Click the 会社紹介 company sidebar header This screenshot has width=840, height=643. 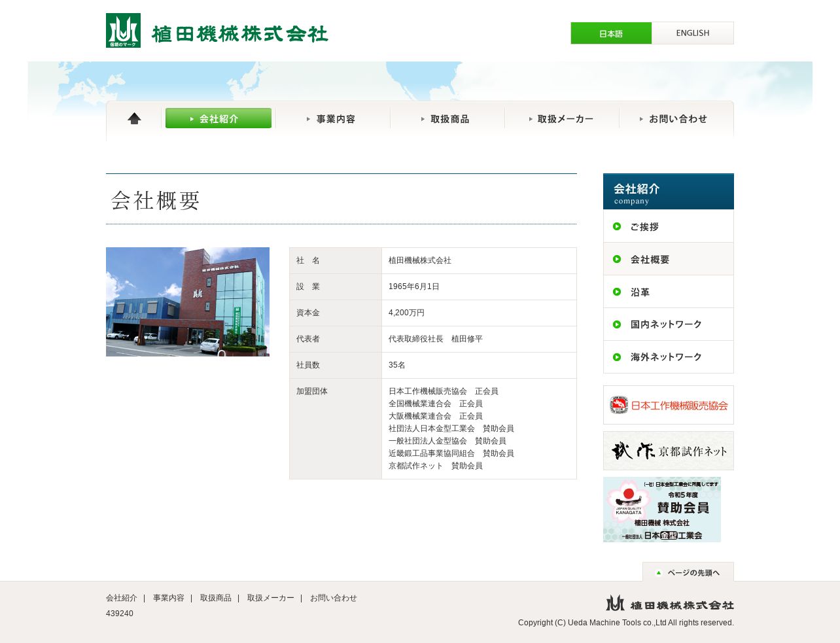669,192
